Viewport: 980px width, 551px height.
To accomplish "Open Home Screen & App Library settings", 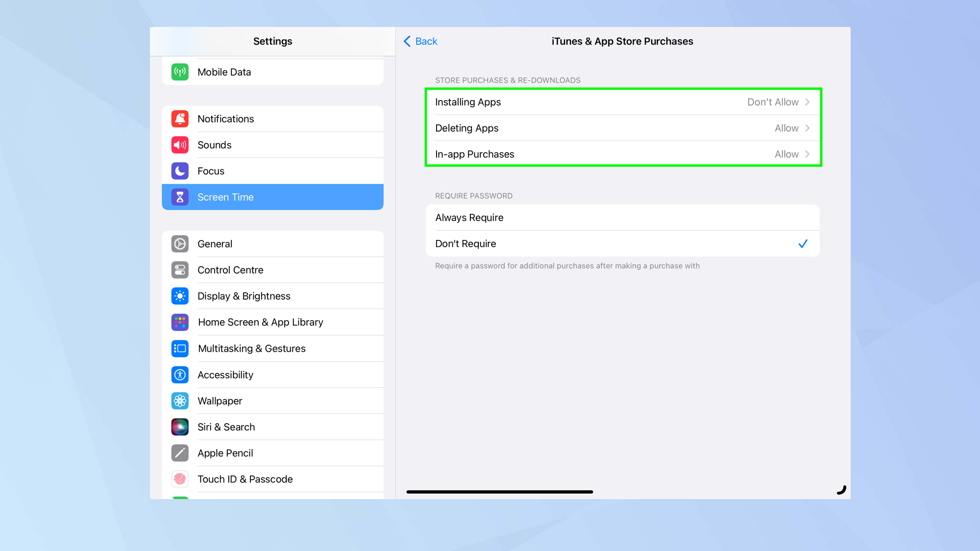I will (x=272, y=322).
